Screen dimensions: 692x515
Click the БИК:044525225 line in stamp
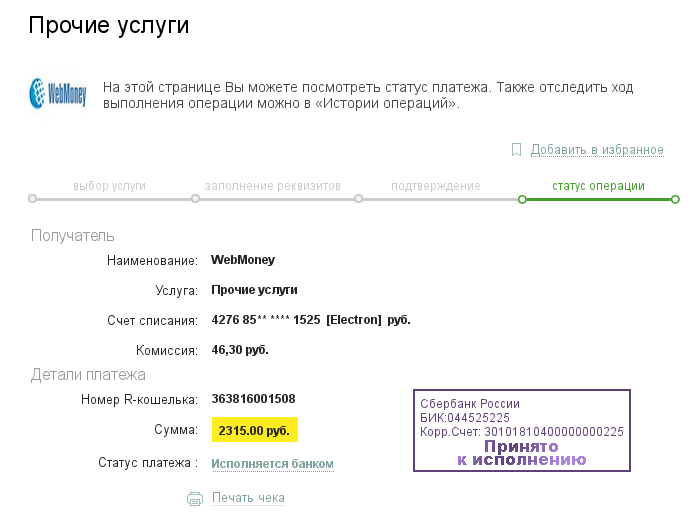tap(465, 417)
